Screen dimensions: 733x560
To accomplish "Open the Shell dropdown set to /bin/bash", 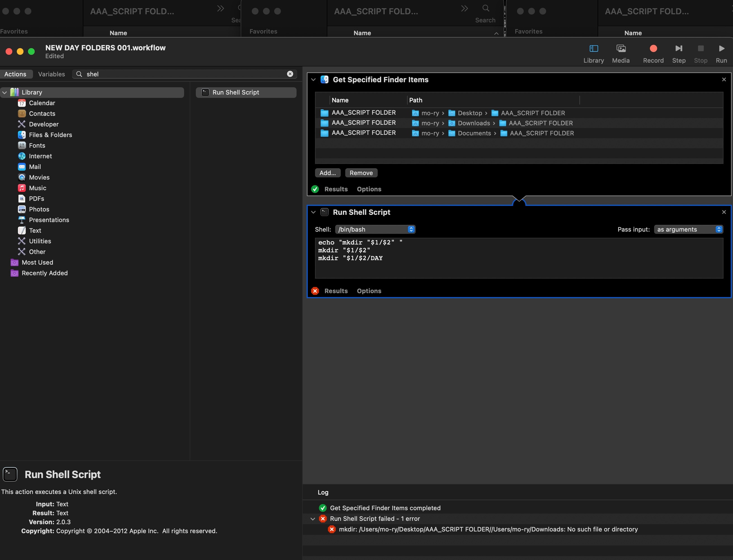I will tap(375, 229).
